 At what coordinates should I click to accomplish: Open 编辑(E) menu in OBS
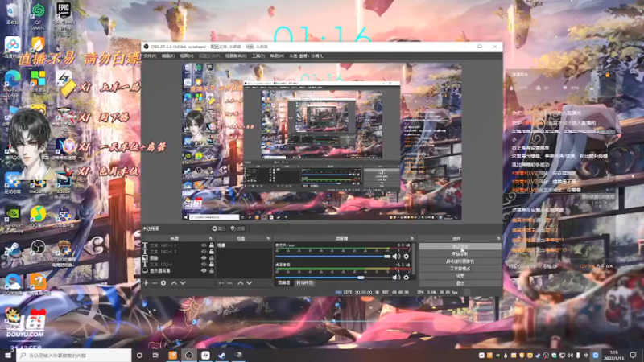pyautogui.click(x=167, y=56)
